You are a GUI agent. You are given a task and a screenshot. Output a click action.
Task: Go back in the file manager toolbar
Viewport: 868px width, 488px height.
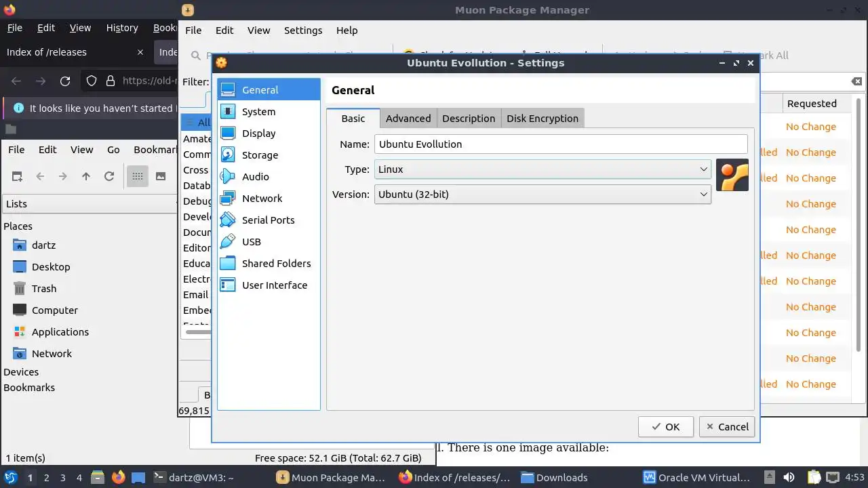tap(40, 176)
